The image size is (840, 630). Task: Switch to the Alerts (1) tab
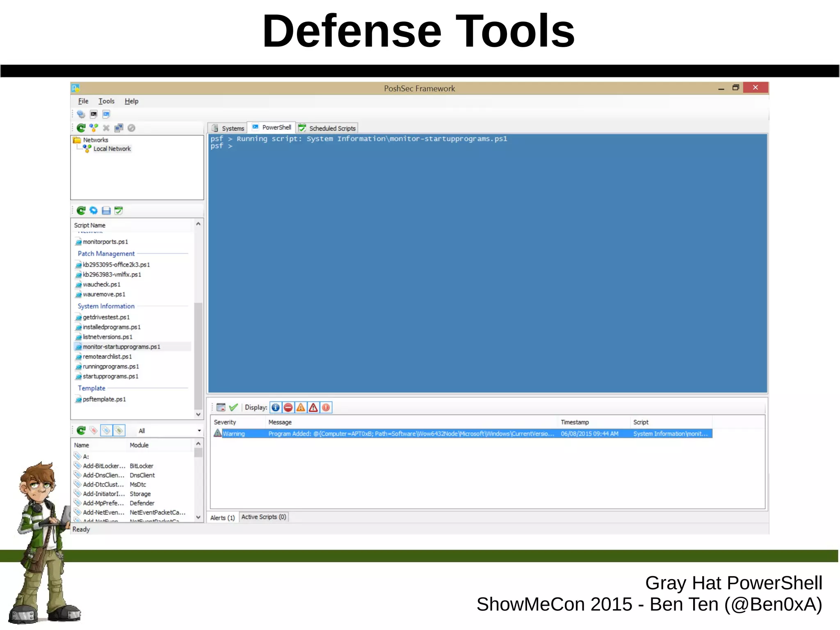pyautogui.click(x=222, y=518)
